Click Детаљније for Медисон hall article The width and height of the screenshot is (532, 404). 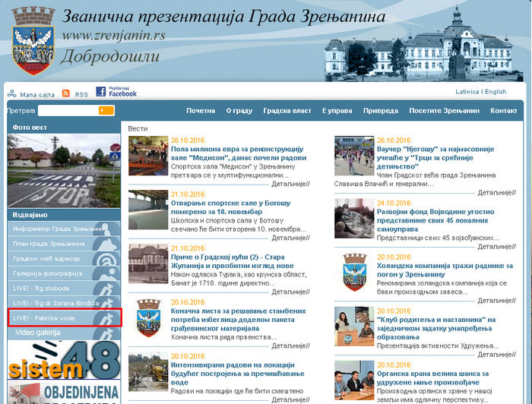[x=291, y=184]
